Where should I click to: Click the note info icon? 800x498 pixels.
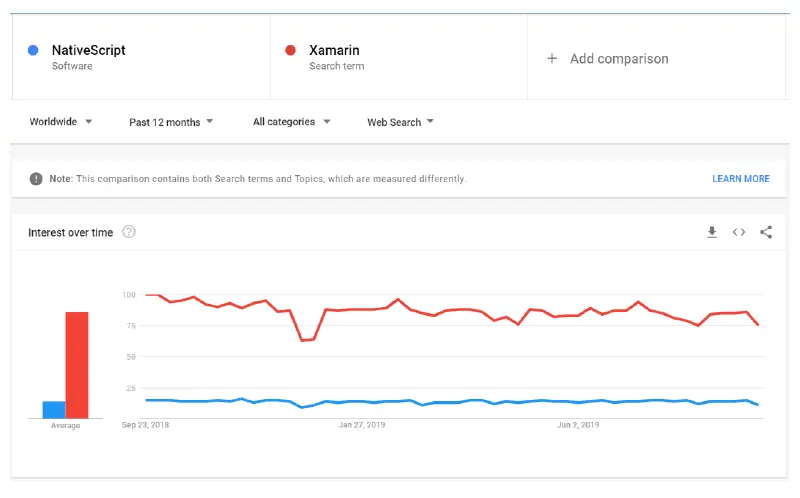[x=36, y=179]
